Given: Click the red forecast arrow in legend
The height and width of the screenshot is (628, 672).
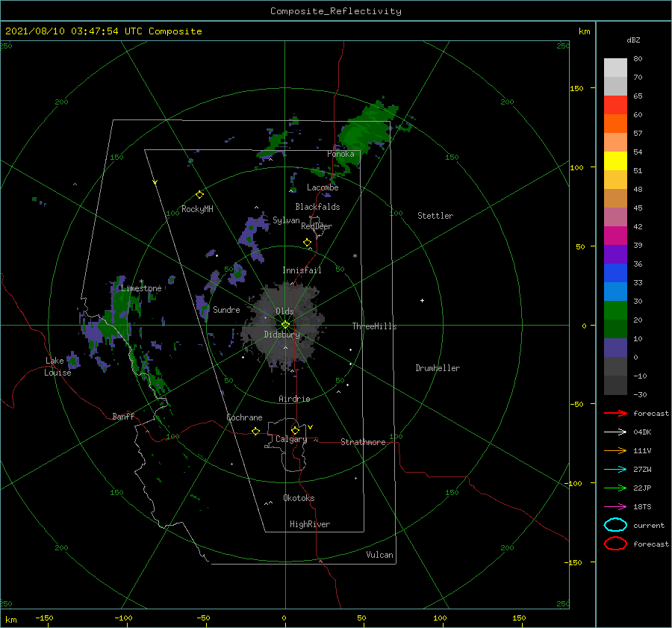Looking at the screenshot, I should tap(615, 413).
